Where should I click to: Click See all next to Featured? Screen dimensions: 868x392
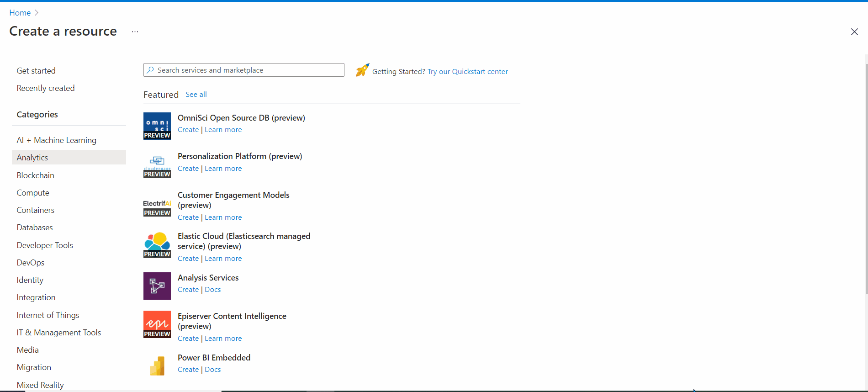pyautogui.click(x=196, y=95)
